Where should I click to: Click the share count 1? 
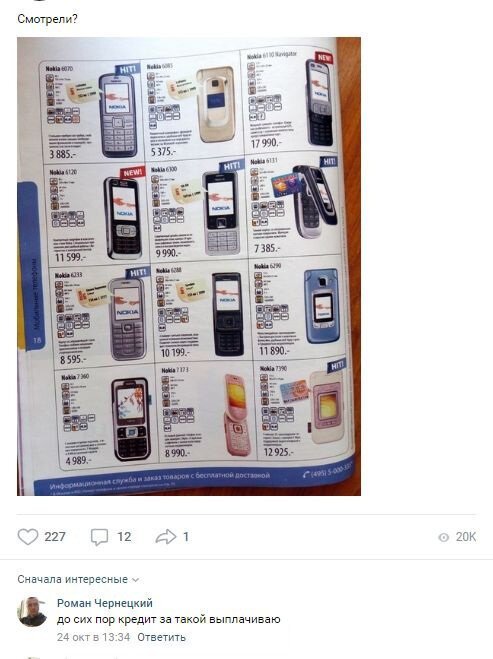(x=186, y=537)
